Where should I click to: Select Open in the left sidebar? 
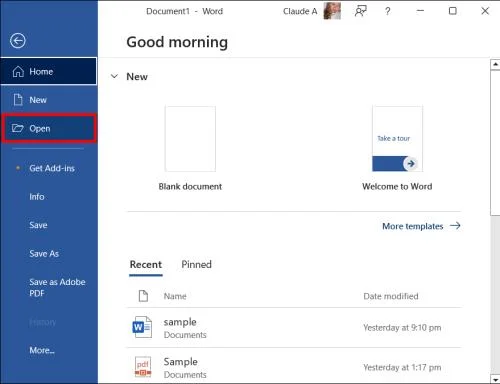point(49,128)
